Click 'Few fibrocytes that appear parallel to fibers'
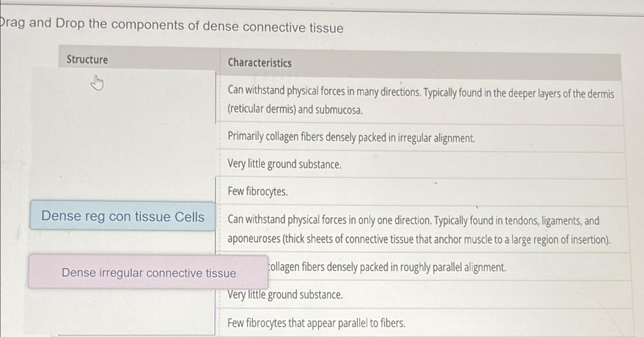Screen dimensions: 644x337 point(317,323)
